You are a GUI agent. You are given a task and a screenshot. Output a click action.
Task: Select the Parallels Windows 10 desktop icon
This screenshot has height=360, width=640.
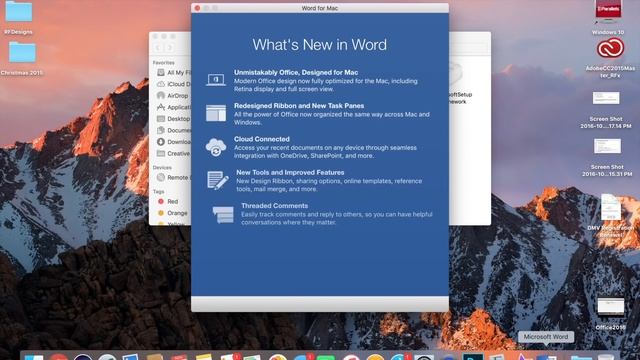608,17
